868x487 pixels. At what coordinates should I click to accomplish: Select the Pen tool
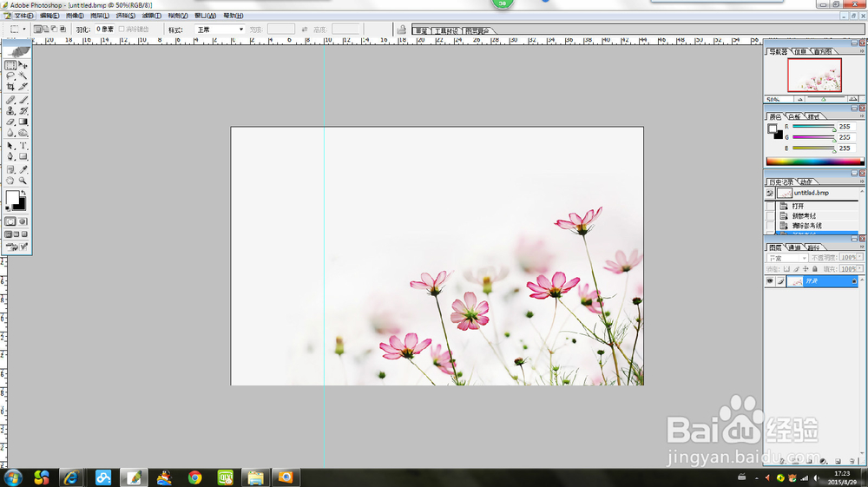tap(10, 156)
